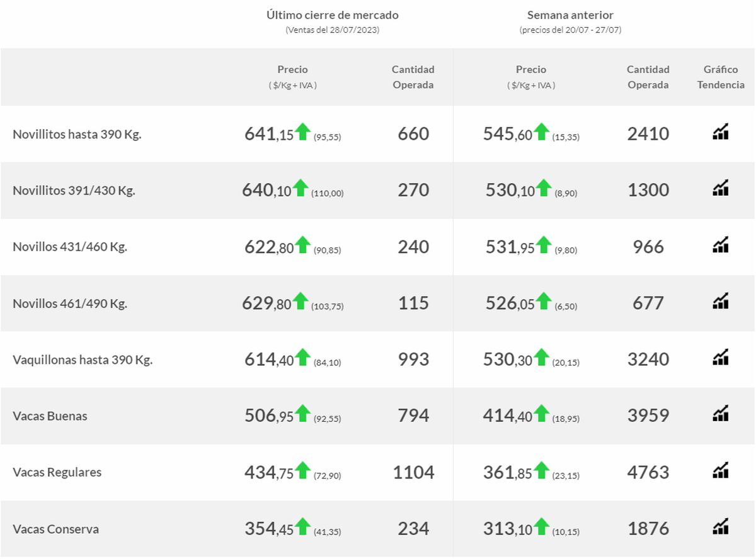Click the Semana anterior heading
Viewport: 756px width, 559px height.
click(x=570, y=15)
